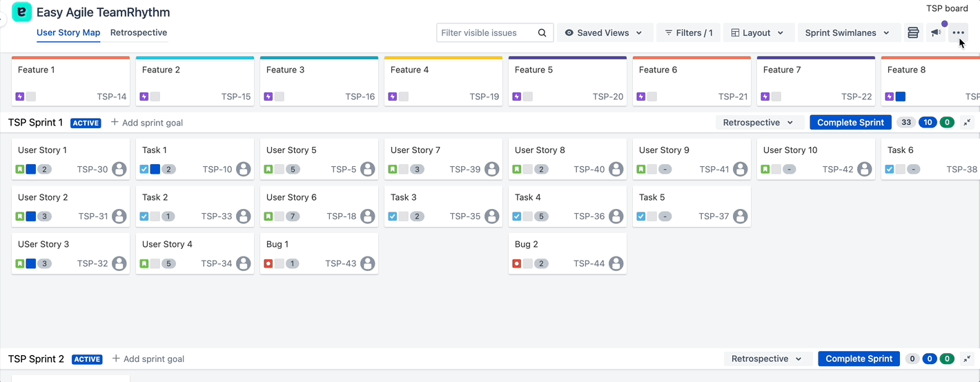Click the megaphone announcements icon
The width and height of the screenshot is (980, 382).
coord(936,32)
